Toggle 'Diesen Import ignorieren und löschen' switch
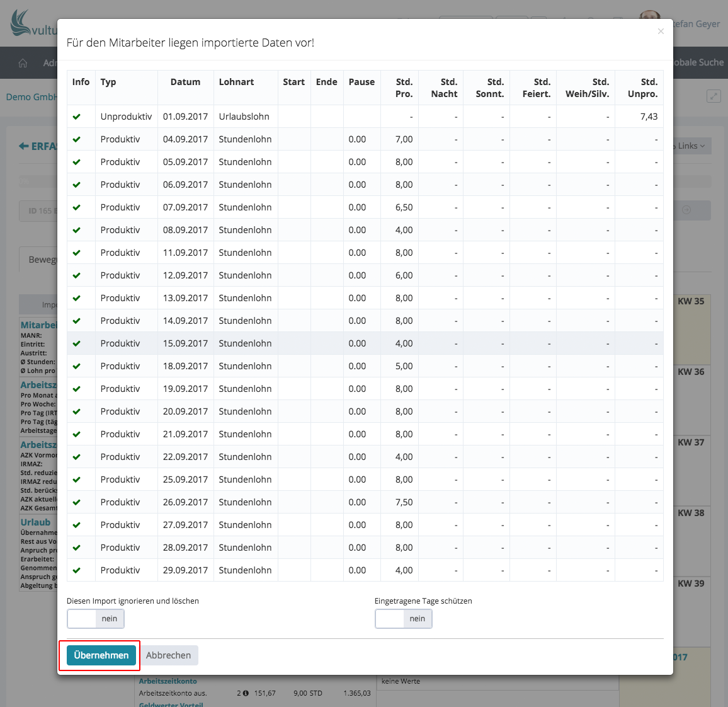 coord(96,619)
